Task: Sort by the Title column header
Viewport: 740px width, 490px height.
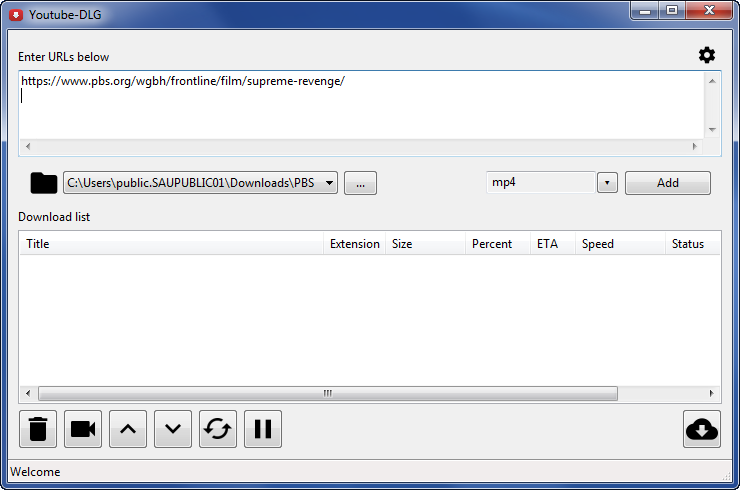Action: coord(172,244)
